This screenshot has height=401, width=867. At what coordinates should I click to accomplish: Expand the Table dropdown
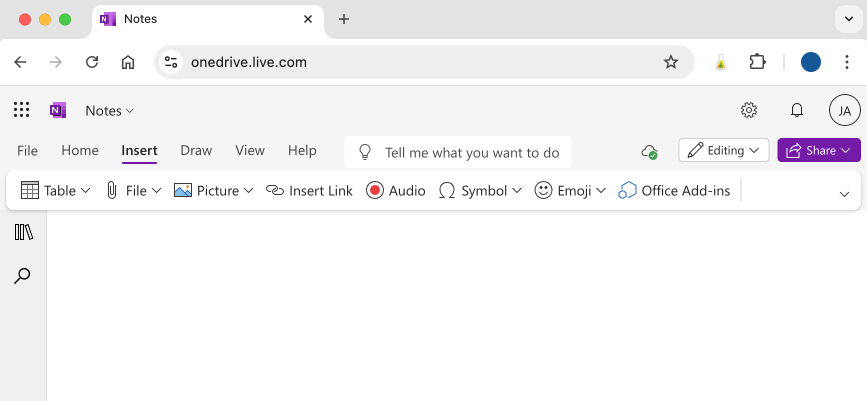point(55,190)
